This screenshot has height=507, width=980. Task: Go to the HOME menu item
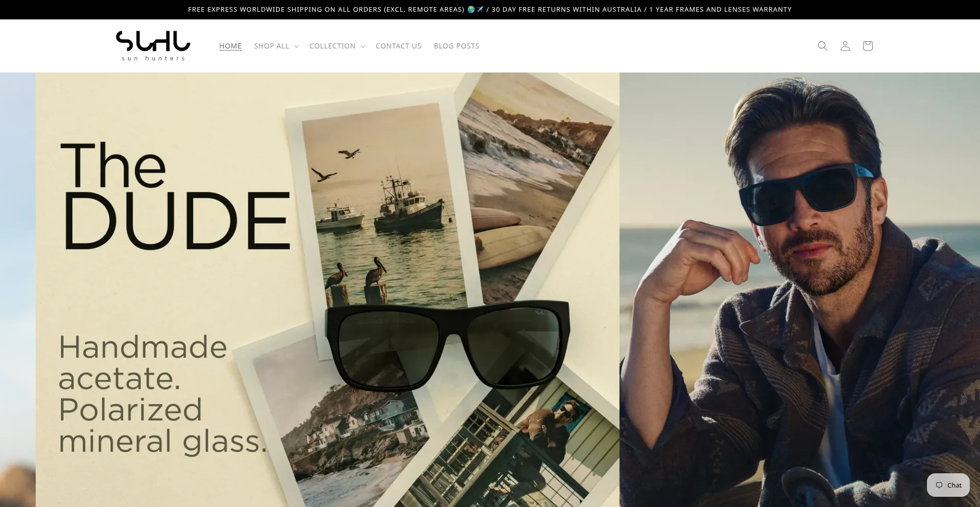(x=230, y=46)
